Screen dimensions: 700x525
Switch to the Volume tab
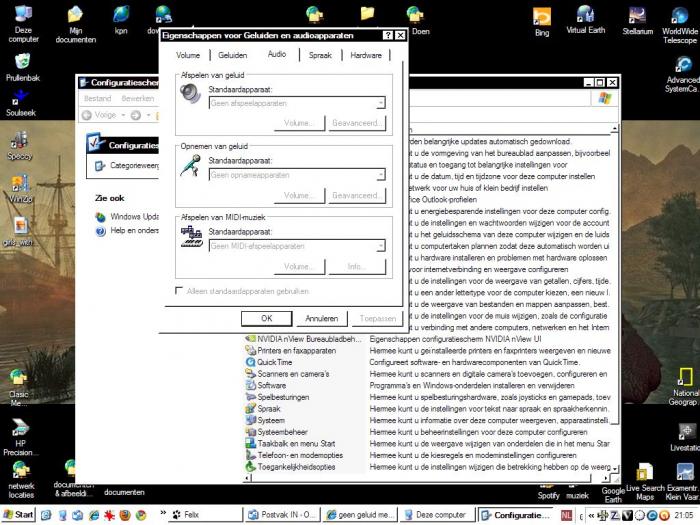(x=188, y=55)
